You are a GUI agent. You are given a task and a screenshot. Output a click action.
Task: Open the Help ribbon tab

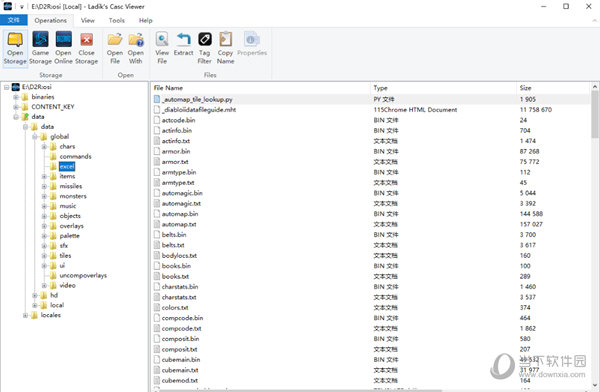click(x=145, y=20)
